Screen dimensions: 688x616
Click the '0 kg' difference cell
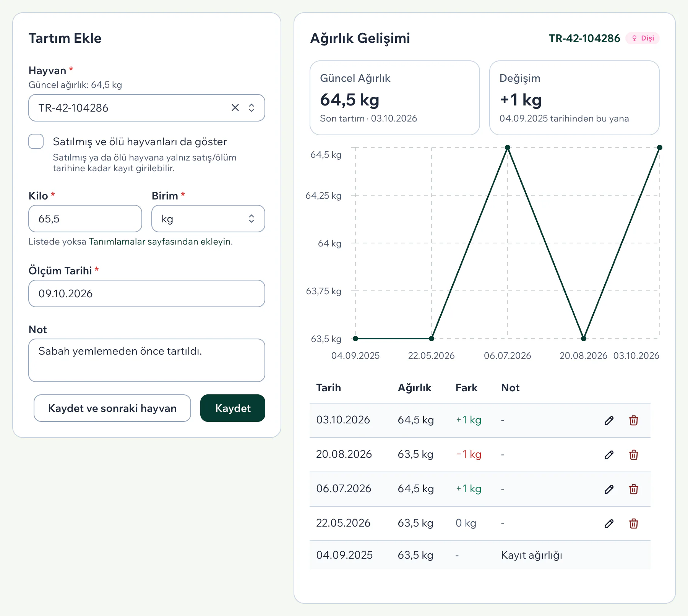(466, 523)
